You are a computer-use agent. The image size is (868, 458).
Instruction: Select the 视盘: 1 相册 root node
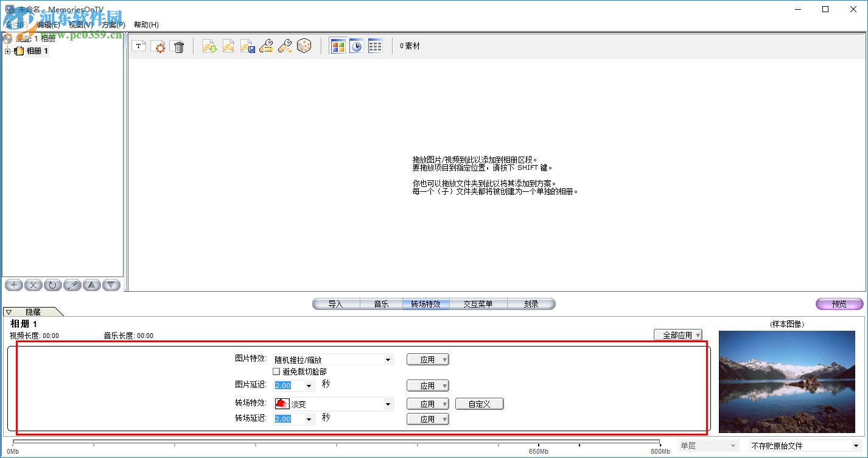coord(35,38)
